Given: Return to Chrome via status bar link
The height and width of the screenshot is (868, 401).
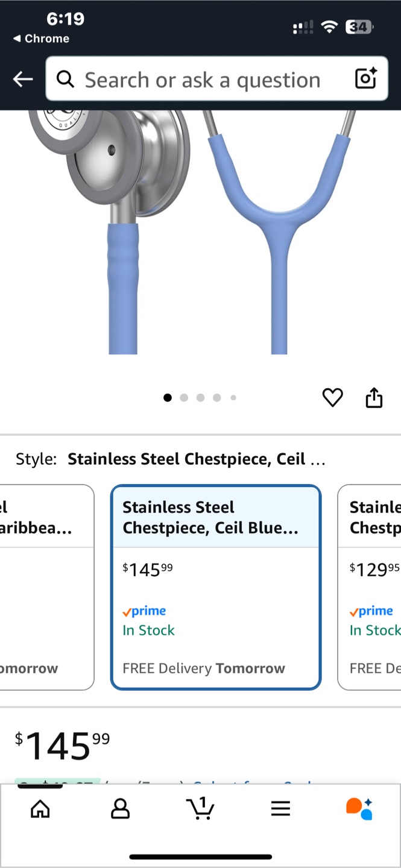Looking at the screenshot, I should [41, 39].
